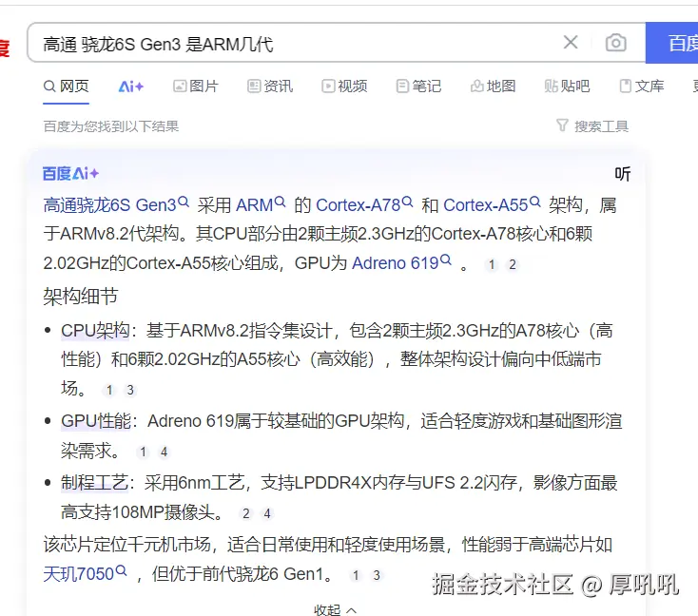This screenshot has width=698, height=616.
Task: Select the 网页 tab
Action: click(x=67, y=86)
